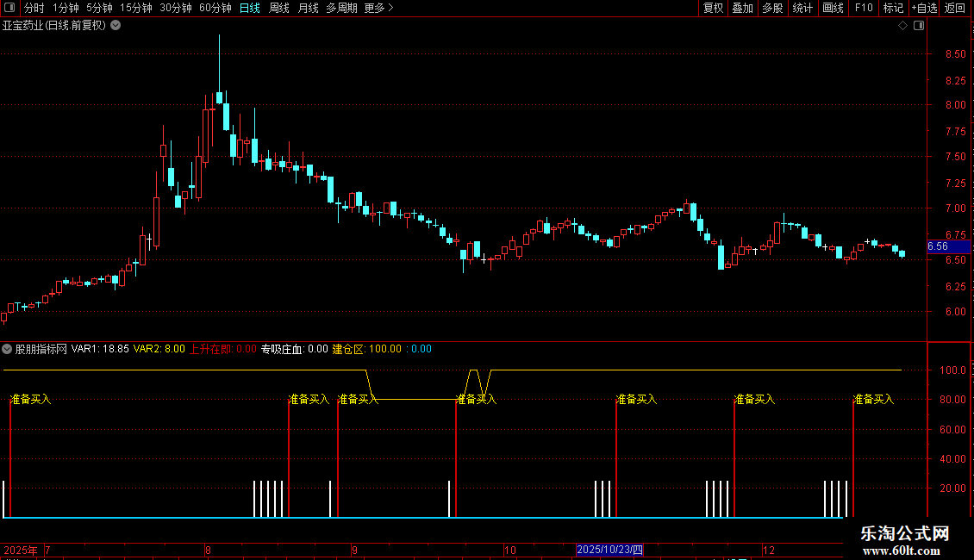Click the 2025/10/23/四 date marker
This screenshot has width=974, height=560.
[x=609, y=550]
